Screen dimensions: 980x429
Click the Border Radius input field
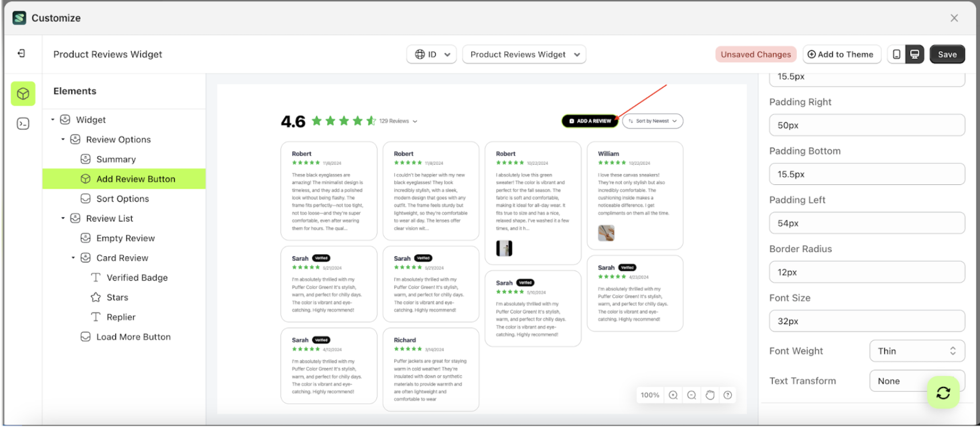866,273
